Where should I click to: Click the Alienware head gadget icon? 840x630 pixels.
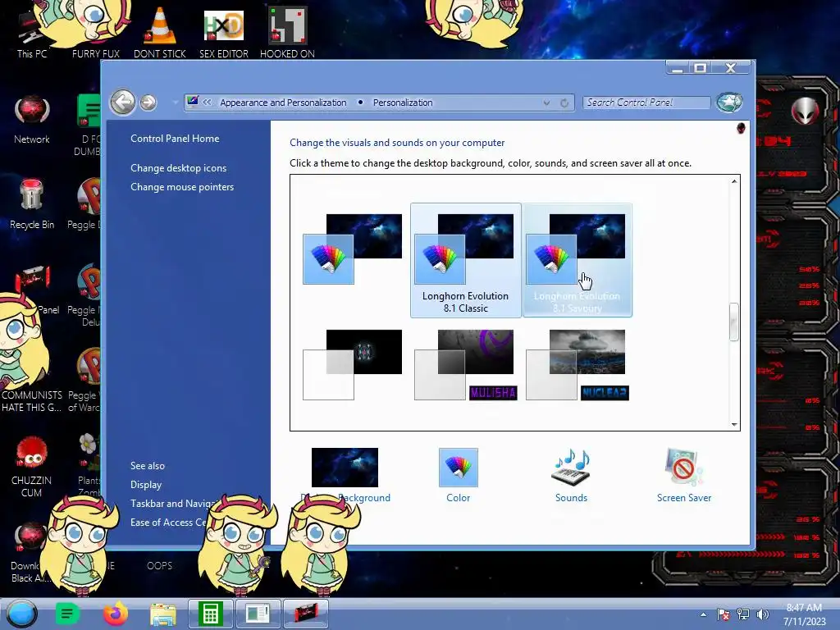click(x=806, y=111)
